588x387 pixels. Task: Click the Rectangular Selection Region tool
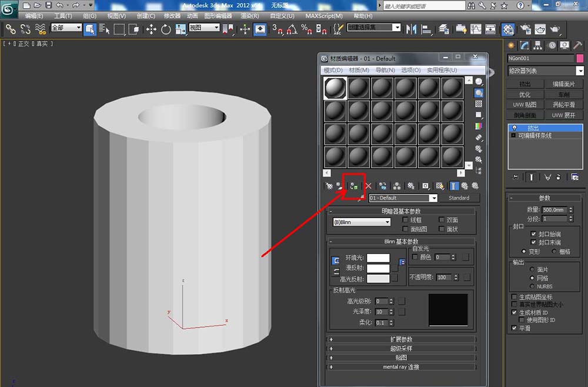click(119, 29)
